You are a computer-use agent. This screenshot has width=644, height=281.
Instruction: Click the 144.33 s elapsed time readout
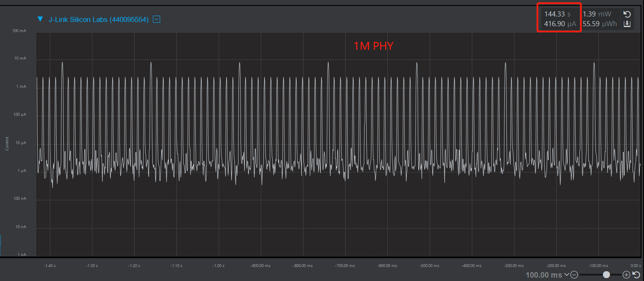coord(557,14)
